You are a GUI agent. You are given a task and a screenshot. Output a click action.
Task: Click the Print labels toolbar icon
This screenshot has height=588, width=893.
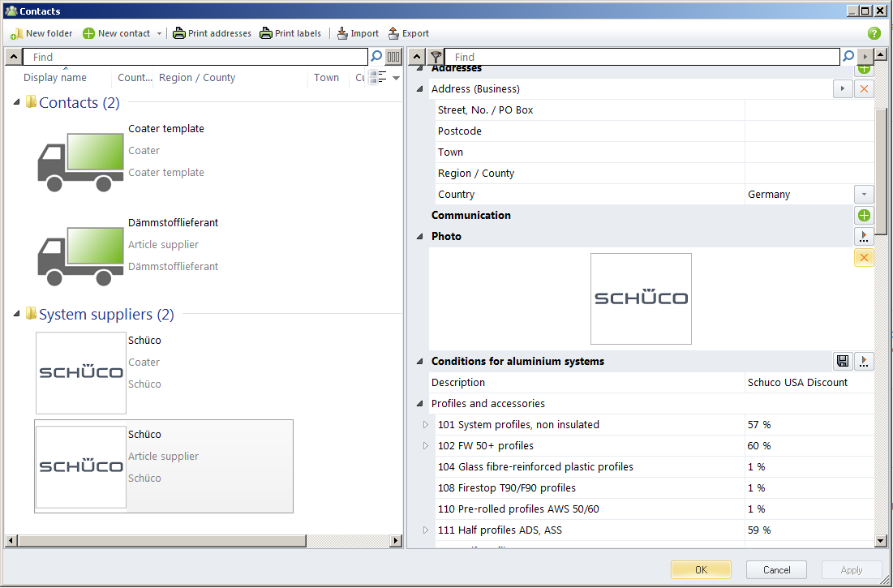[x=266, y=34]
